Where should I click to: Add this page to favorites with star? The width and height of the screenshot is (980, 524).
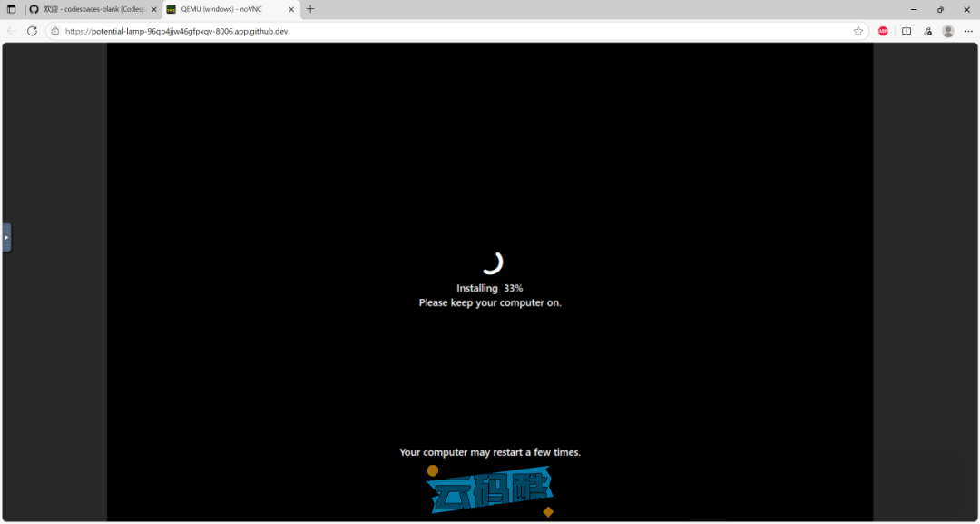click(857, 31)
